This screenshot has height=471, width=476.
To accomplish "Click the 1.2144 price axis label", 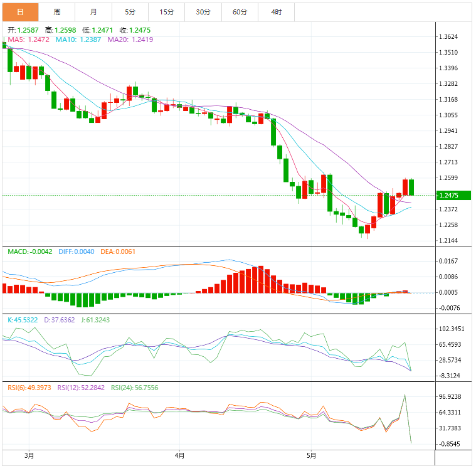I will [x=448, y=240].
